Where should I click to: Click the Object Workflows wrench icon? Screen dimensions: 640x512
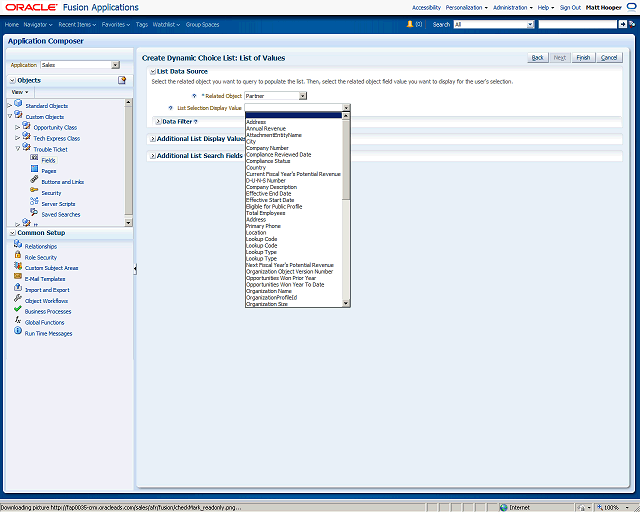click(x=18, y=298)
